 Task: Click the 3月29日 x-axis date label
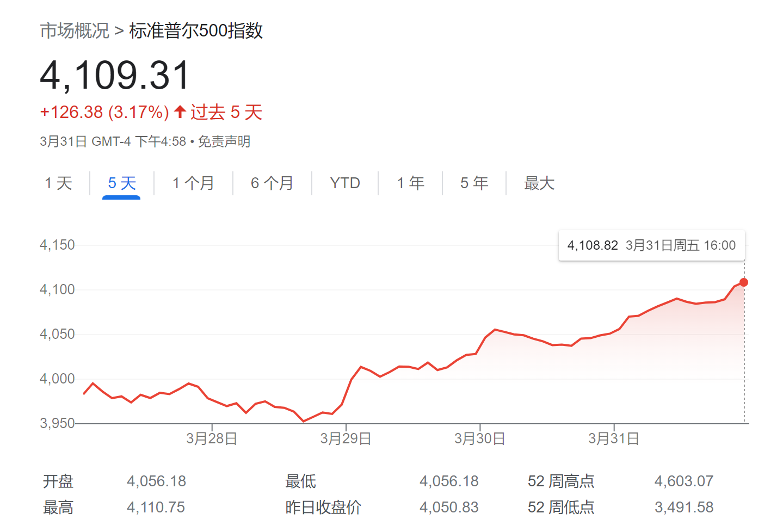tap(346, 438)
